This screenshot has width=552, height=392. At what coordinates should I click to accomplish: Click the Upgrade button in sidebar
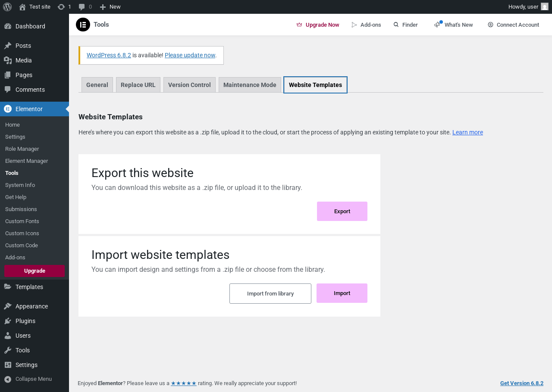click(34, 271)
